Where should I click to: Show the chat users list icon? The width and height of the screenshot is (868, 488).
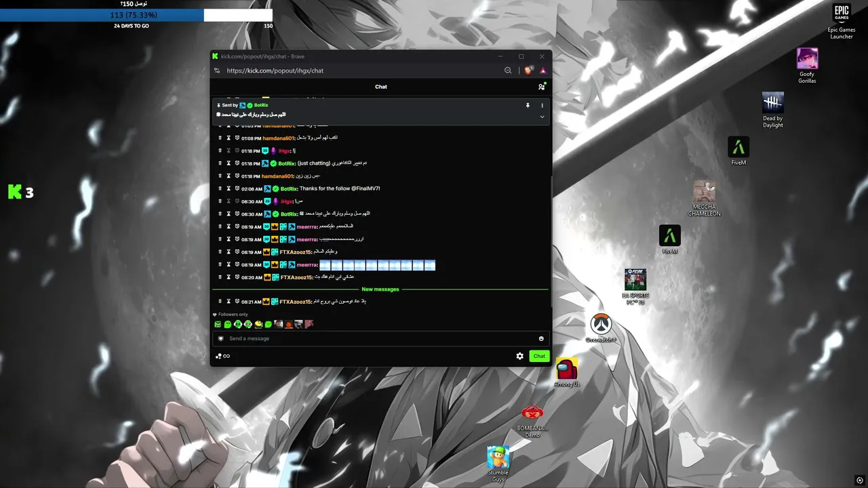[x=541, y=87]
